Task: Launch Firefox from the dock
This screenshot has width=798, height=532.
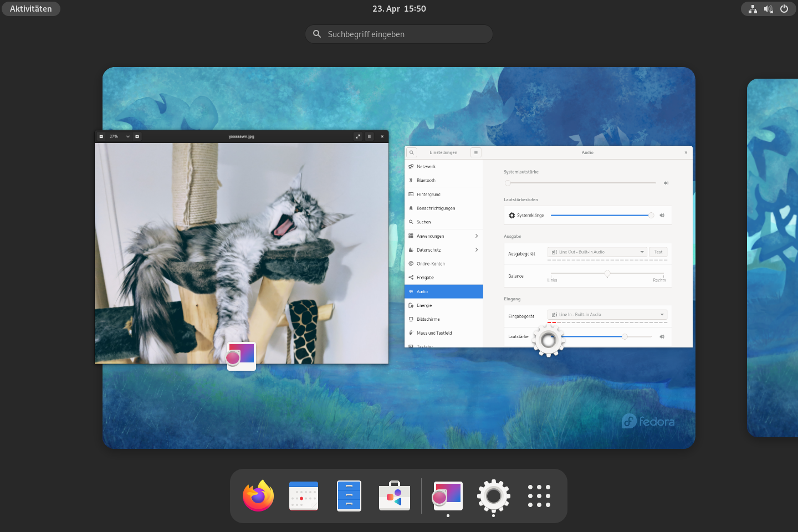Action: point(258,496)
